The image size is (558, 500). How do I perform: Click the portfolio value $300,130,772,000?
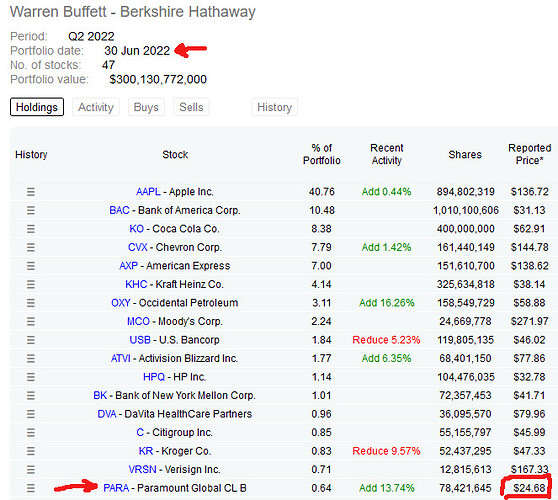coord(158,79)
